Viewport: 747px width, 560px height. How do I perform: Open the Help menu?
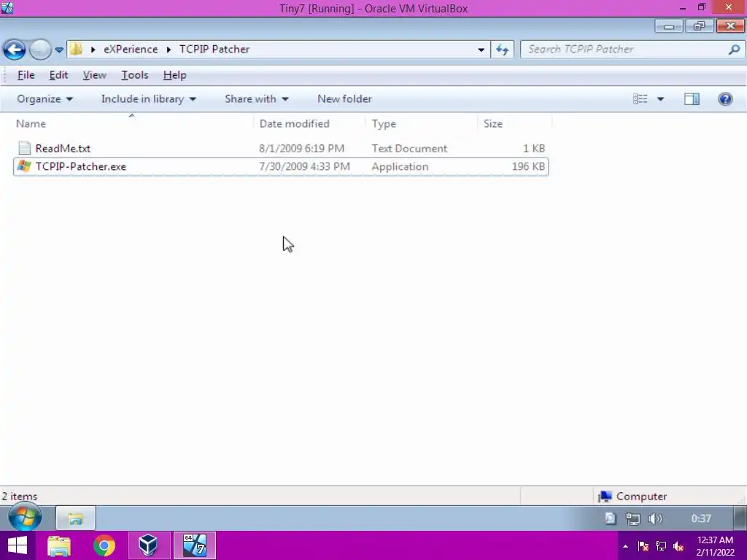tap(175, 75)
